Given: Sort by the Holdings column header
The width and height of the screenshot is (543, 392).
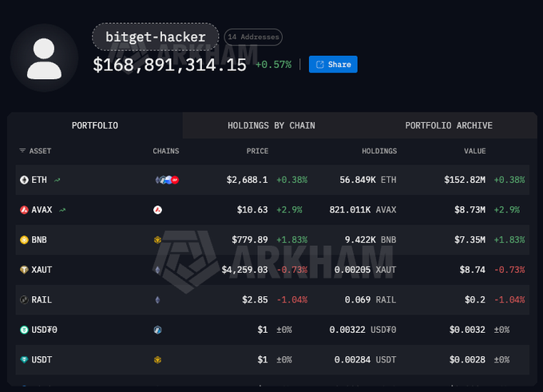Looking at the screenshot, I should (x=379, y=151).
